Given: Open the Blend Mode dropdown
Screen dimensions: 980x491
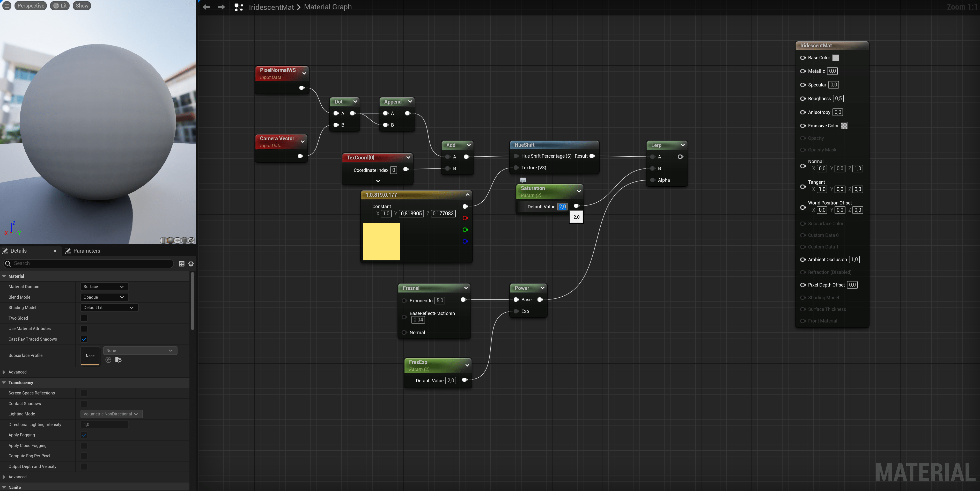Looking at the screenshot, I should (104, 297).
